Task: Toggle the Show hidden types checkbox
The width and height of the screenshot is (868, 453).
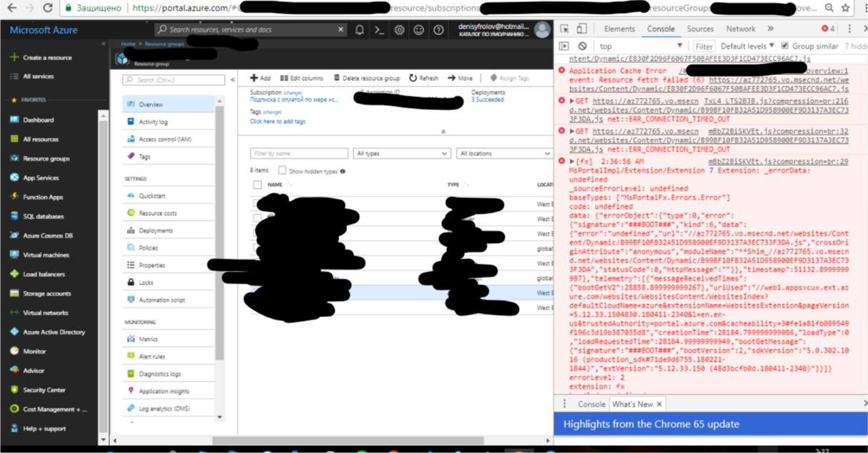Action: (283, 171)
